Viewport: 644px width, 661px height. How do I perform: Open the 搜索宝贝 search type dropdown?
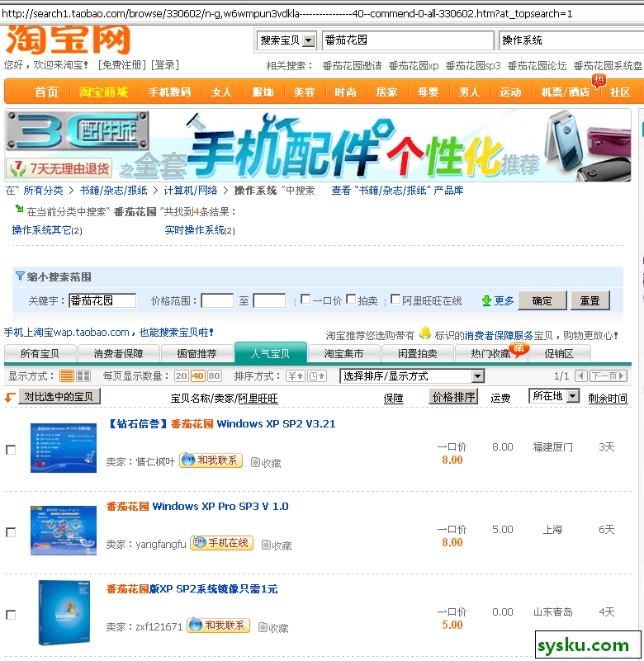coord(286,40)
